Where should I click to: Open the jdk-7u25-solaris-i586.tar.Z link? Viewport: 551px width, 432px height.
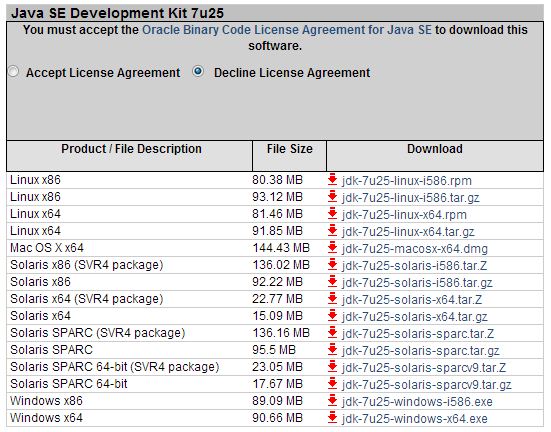point(414,266)
